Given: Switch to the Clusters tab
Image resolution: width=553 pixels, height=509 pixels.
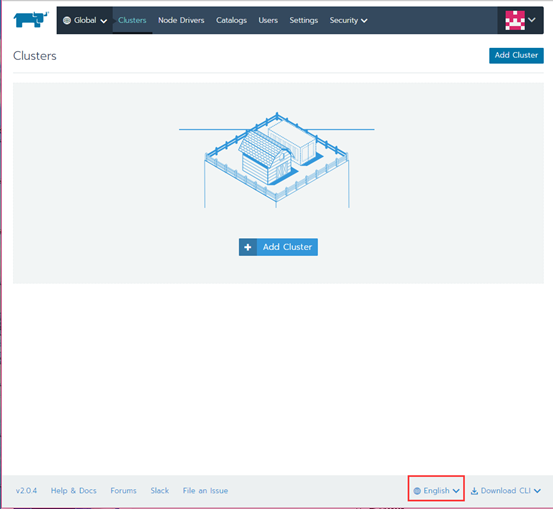Looking at the screenshot, I should 132,20.
